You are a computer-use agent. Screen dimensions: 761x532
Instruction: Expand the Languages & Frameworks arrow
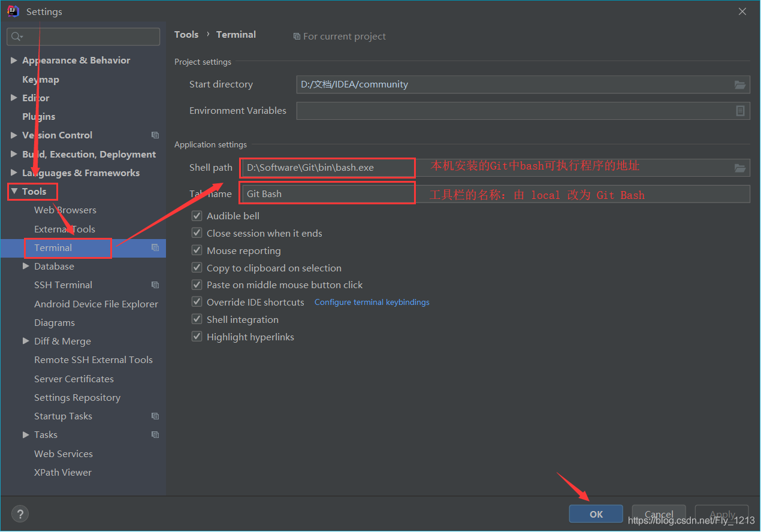tap(14, 173)
